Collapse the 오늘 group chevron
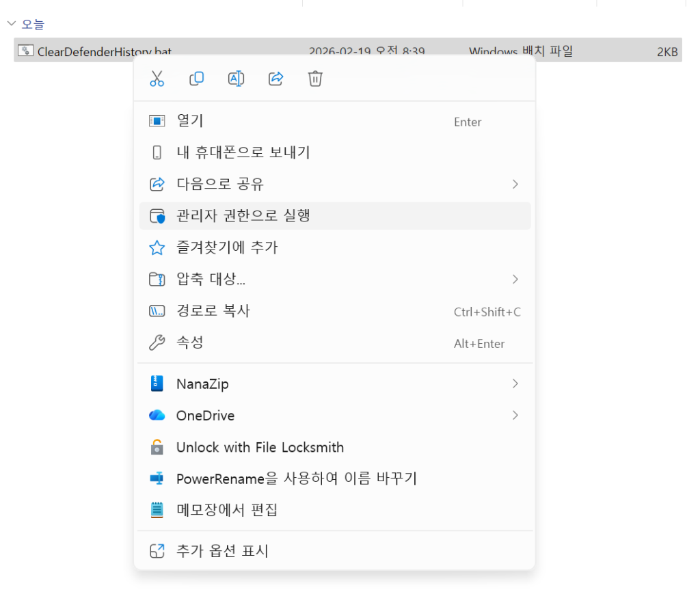The image size is (700, 594). pyautogui.click(x=12, y=24)
